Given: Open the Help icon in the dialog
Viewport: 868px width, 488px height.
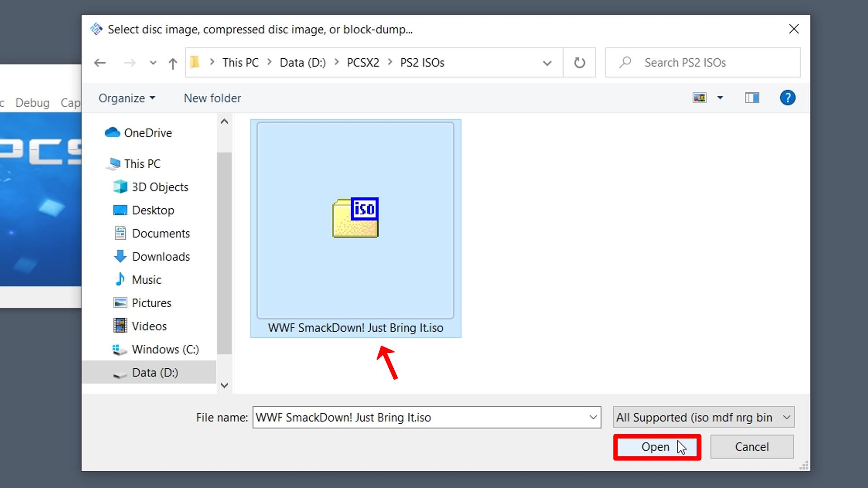Looking at the screenshot, I should [787, 98].
